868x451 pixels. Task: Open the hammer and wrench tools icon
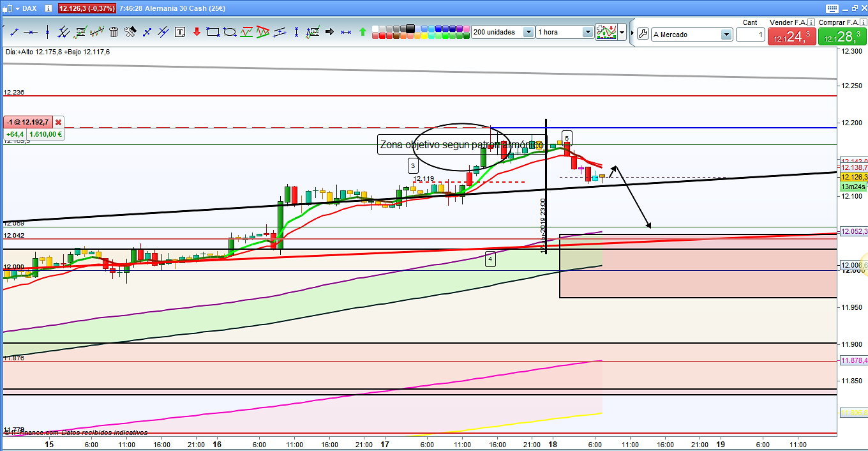130,32
